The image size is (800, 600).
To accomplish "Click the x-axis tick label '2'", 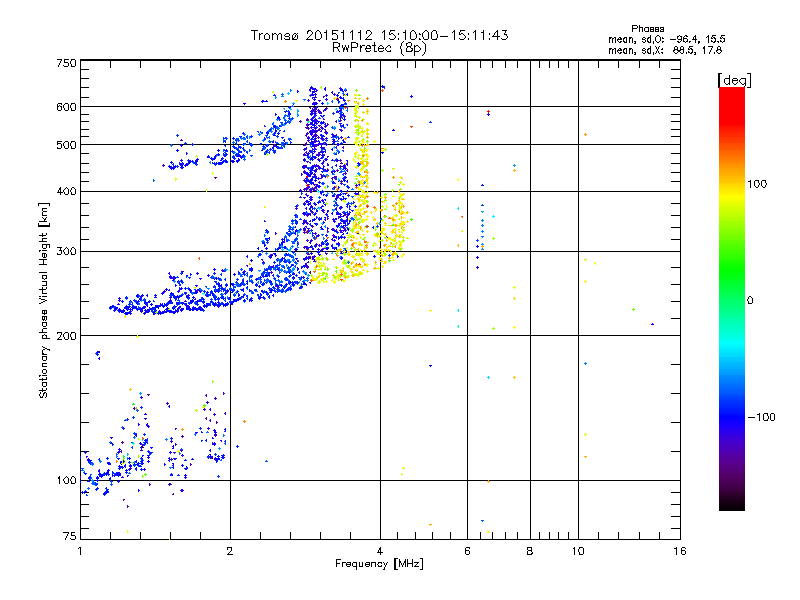I will [230, 551].
